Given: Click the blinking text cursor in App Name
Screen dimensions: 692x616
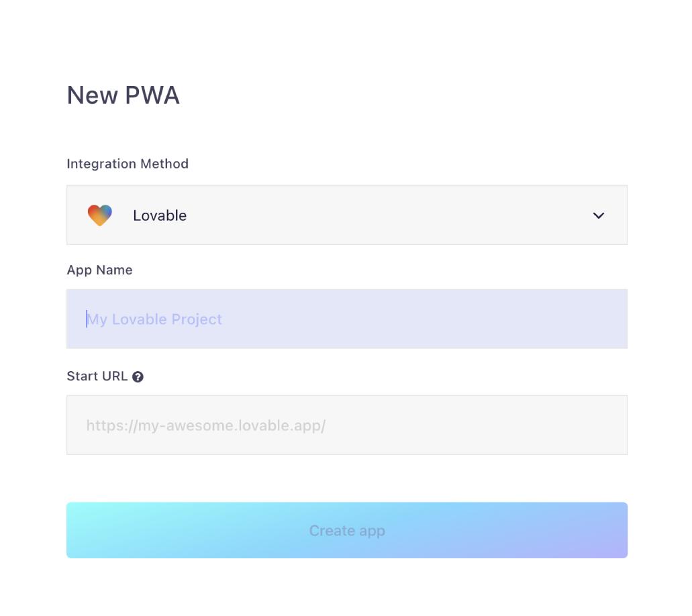Looking at the screenshot, I should click(x=87, y=319).
